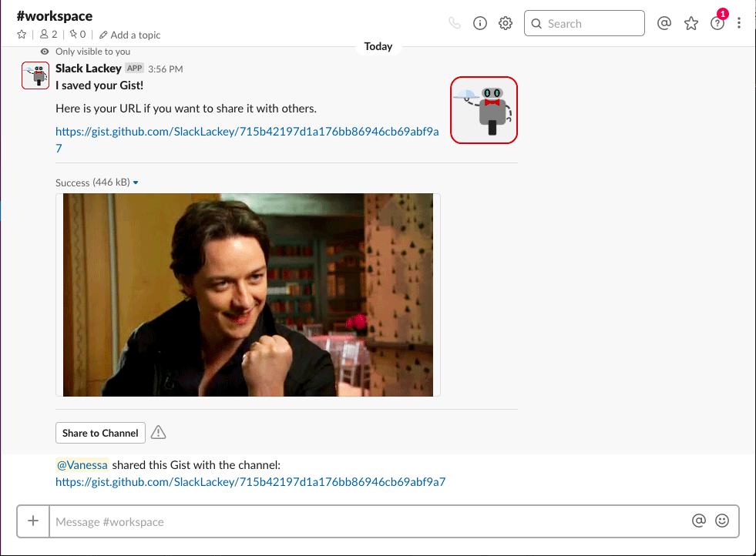756x556 pixels.
Task: Open help icon with notification badge
Action: 717,22
